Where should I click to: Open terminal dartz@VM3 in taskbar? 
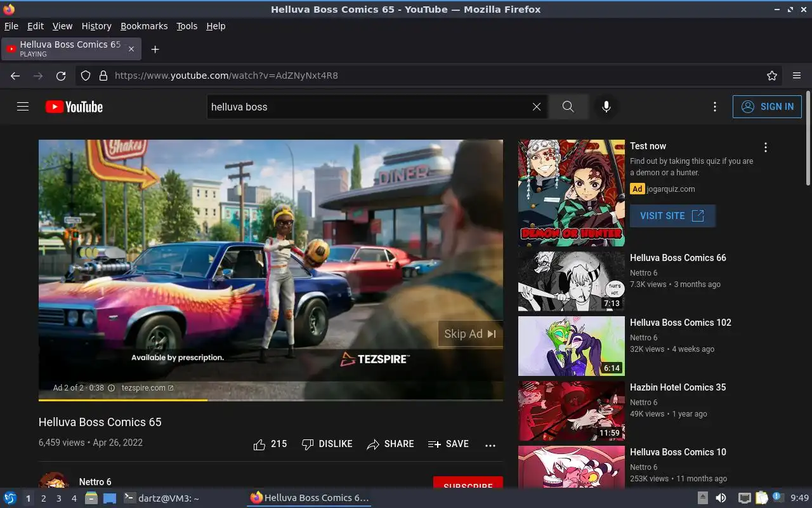(162, 498)
